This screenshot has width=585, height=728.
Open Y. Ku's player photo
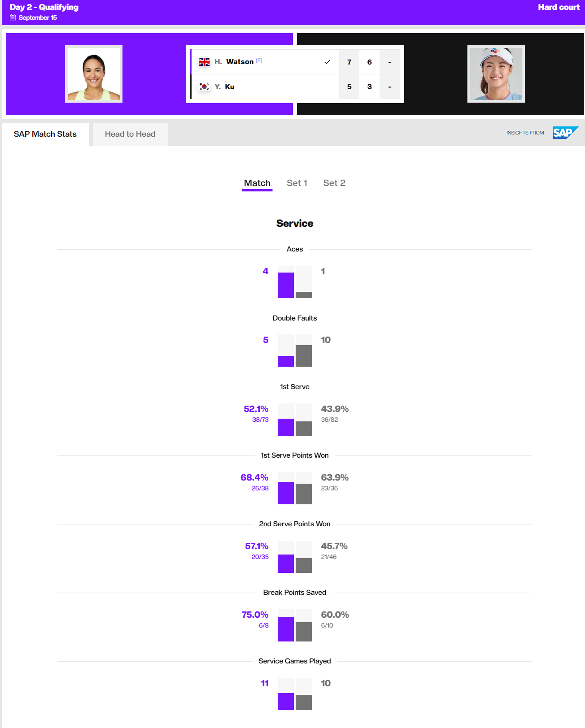pyautogui.click(x=496, y=74)
